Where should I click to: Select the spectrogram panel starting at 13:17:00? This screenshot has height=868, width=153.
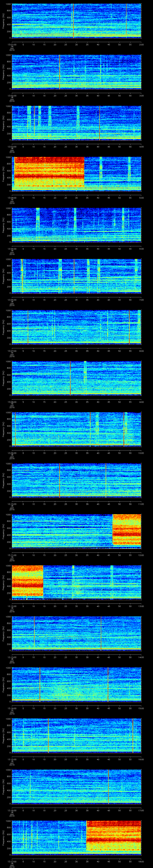click(x=76, y=838)
